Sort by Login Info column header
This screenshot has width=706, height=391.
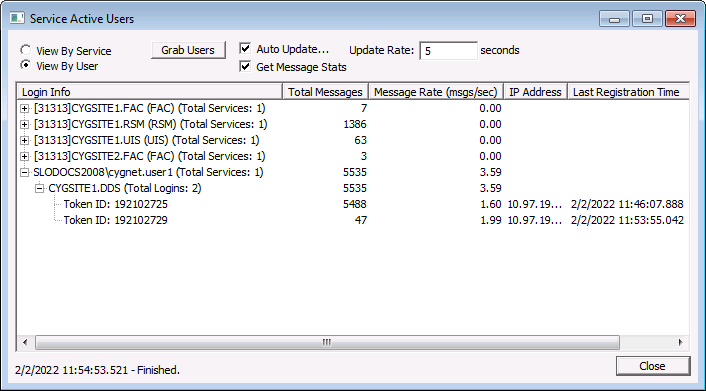(149, 92)
